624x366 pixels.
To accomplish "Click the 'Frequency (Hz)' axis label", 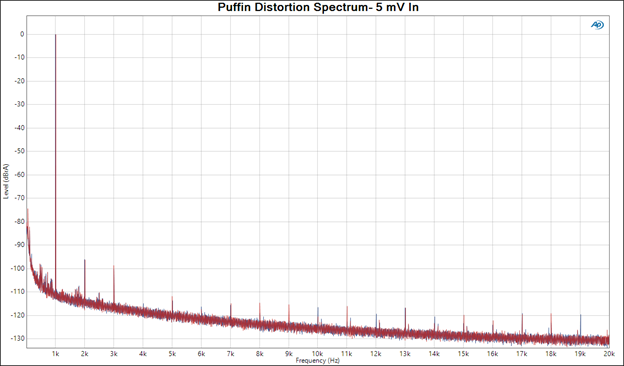I will [x=318, y=360].
